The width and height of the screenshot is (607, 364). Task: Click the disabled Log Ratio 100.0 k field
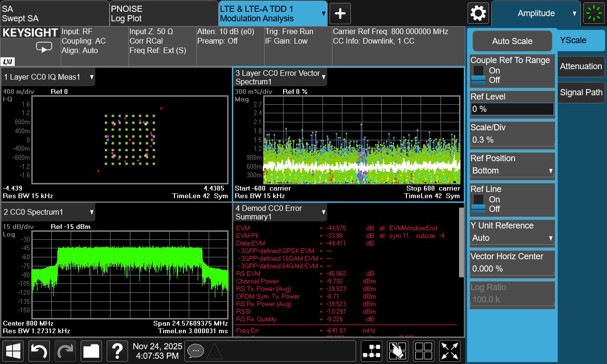512,300
